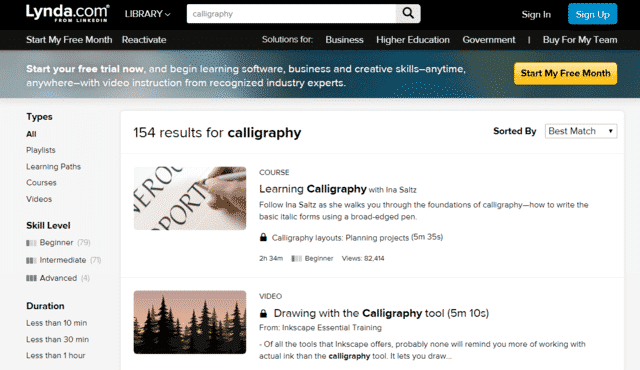Click the 2h 34m duration text
The height and width of the screenshot is (370, 640).
click(271, 258)
